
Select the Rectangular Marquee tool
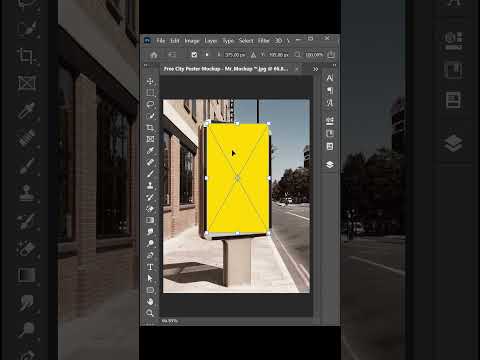pyautogui.click(x=150, y=93)
